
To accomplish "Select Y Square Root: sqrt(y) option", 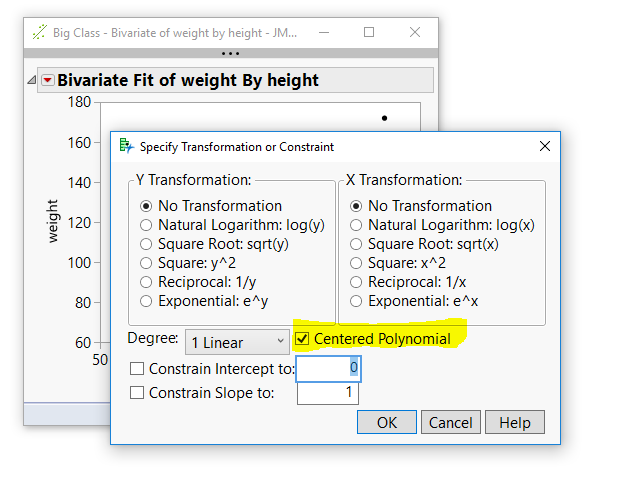I will click(x=147, y=244).
